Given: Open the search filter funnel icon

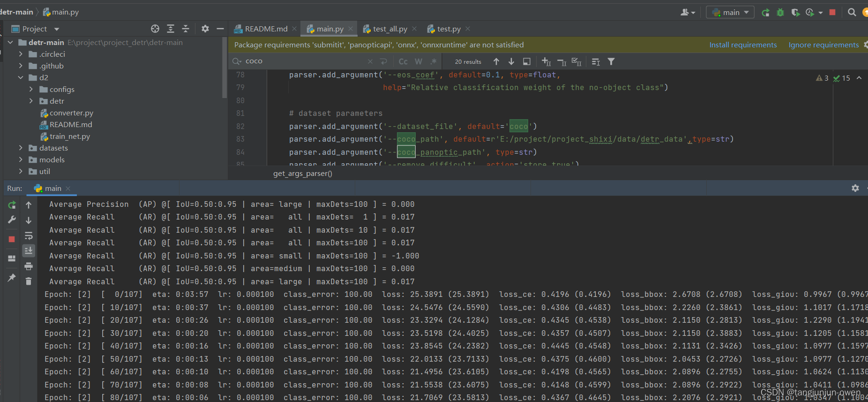Looking at the screenshot, I should [x=611, y=61].
